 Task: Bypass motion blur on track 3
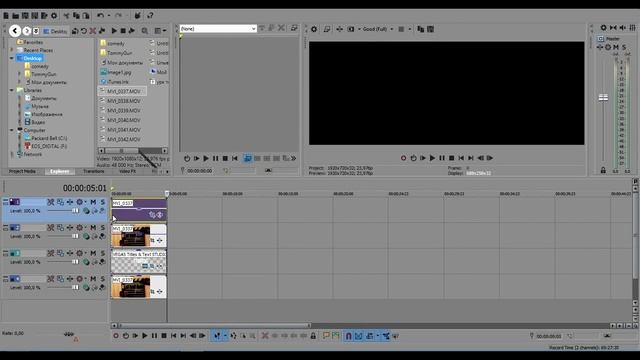point(51,253)
